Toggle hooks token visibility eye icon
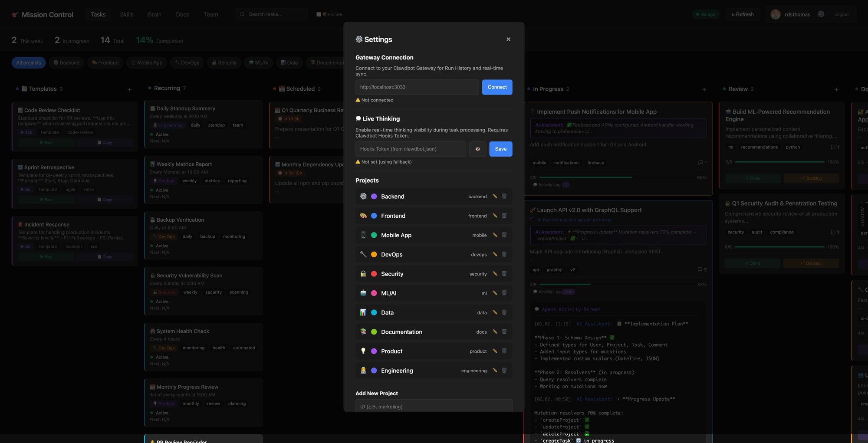 click(477, 149)
